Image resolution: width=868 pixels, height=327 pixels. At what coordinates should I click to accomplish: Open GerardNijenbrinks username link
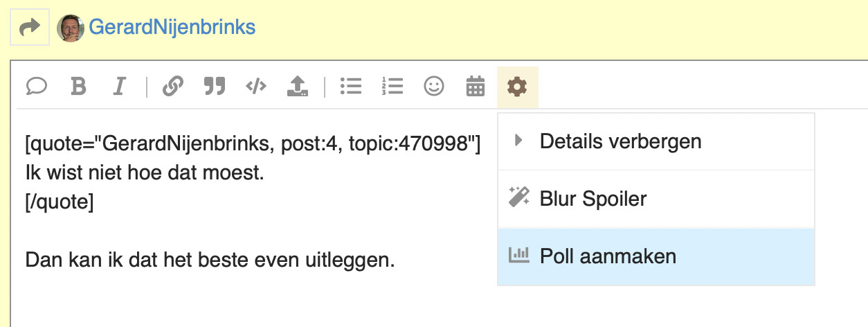(x=172, y=28)
